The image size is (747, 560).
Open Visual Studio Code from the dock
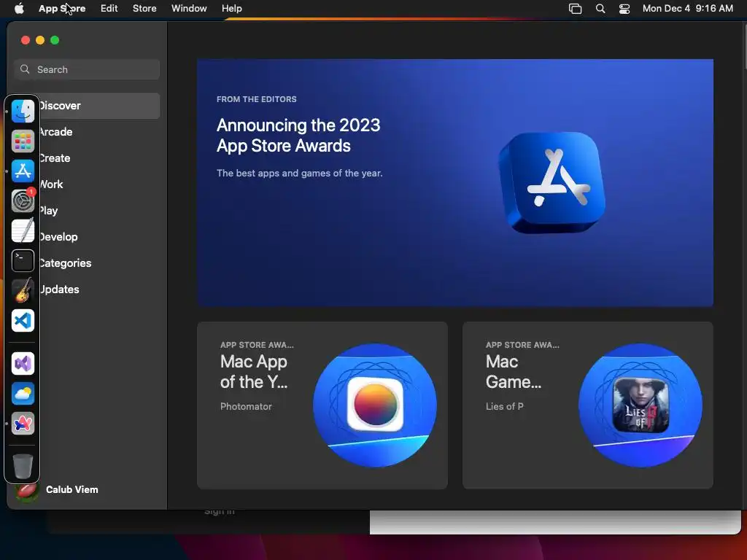pyautogui.click(x=23, y=321)
